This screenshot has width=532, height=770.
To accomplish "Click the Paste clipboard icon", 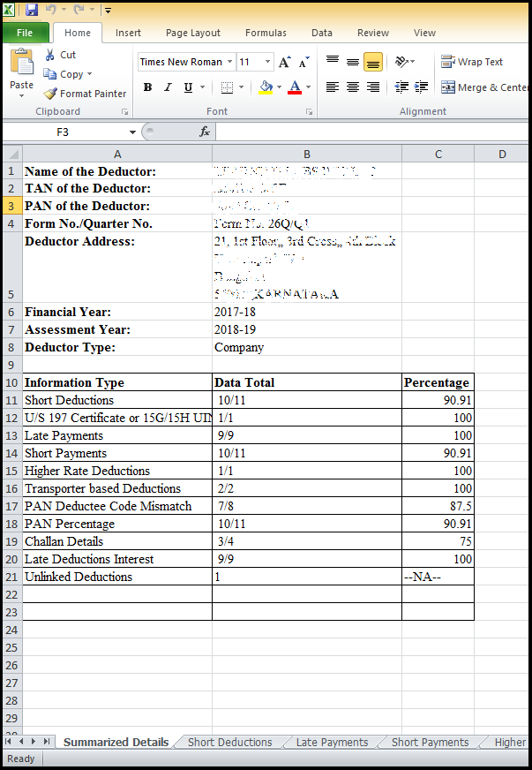I will point(21,63).
